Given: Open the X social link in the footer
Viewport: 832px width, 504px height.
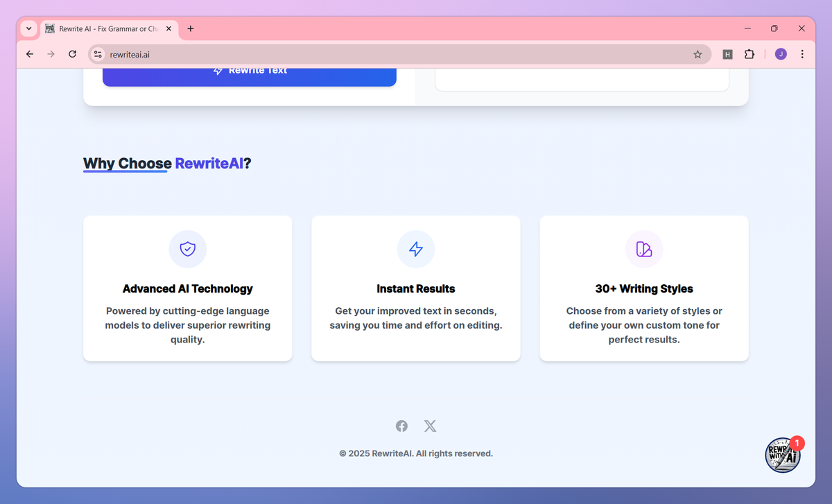Looking at the screenshot, I should 431,426.
